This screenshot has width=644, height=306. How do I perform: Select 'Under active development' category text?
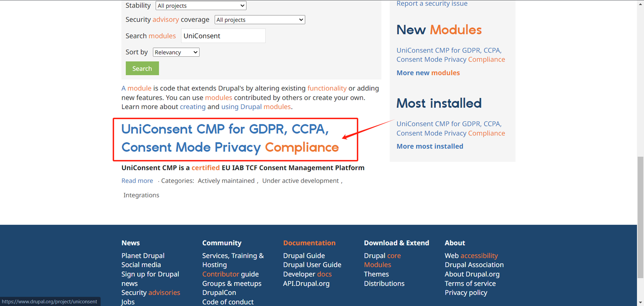pos(301,181)
